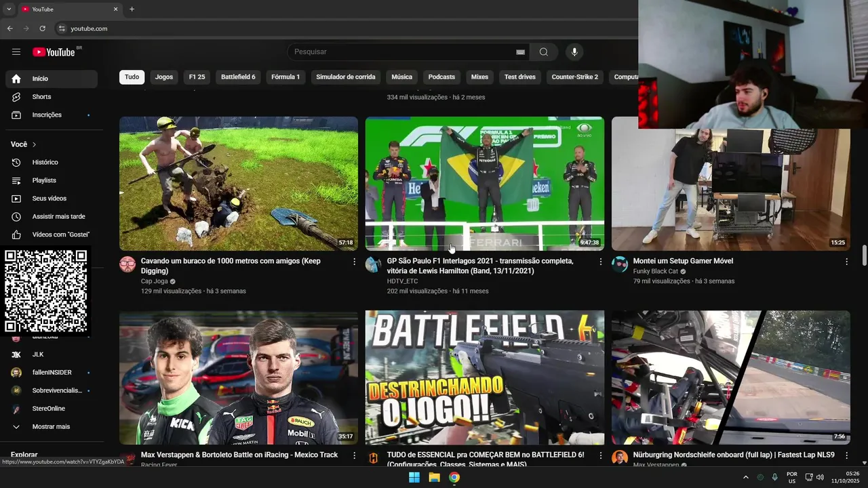The image size is (868, 488).
Task: Open Cavando um buraco de 1000 metros title
Action: click(x=231, y=266)
